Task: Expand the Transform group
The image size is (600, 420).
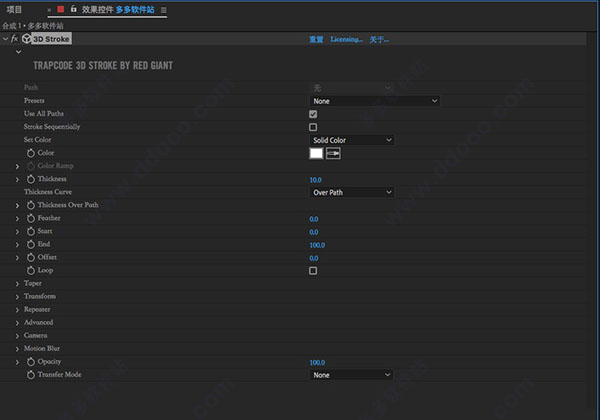Action: tap(17, 297)
